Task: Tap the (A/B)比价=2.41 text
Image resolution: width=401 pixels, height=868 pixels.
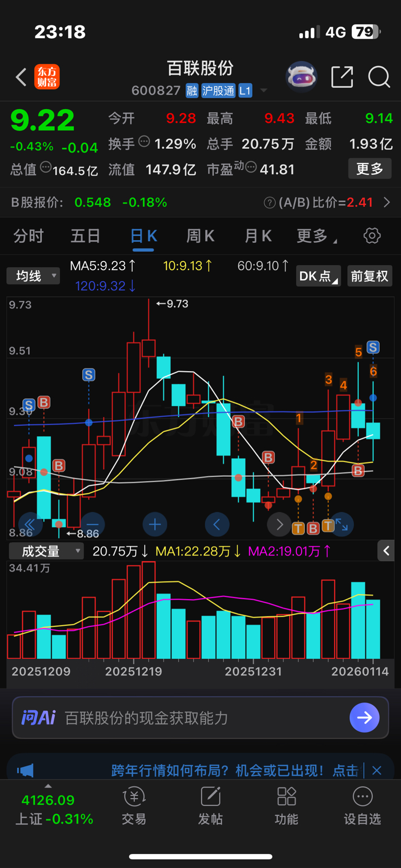Action: pyautogui.click(x=326, y=203)
